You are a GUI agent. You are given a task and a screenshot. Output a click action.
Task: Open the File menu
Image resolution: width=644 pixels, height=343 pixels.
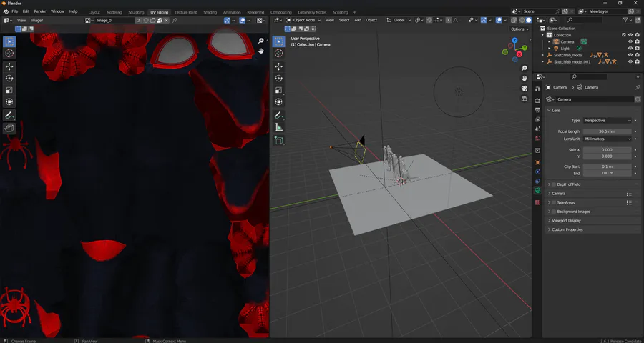tap(15, 11)
